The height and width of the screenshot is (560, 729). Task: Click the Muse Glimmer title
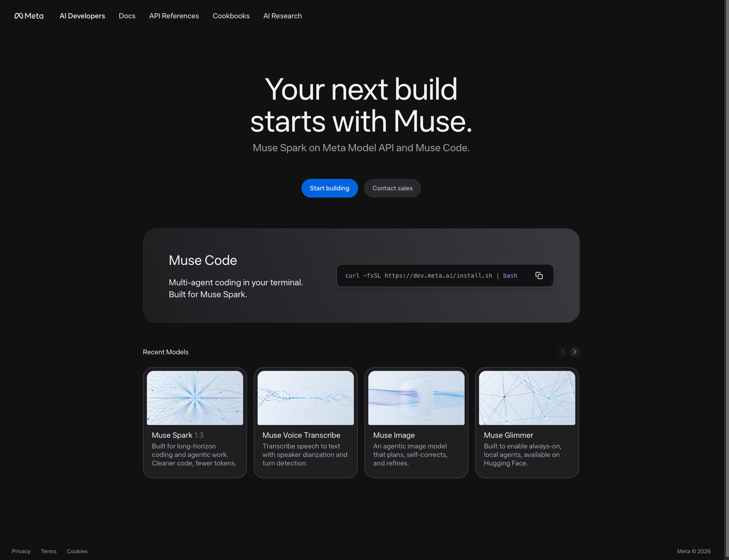pyautogui.click(x=508, y=435)
